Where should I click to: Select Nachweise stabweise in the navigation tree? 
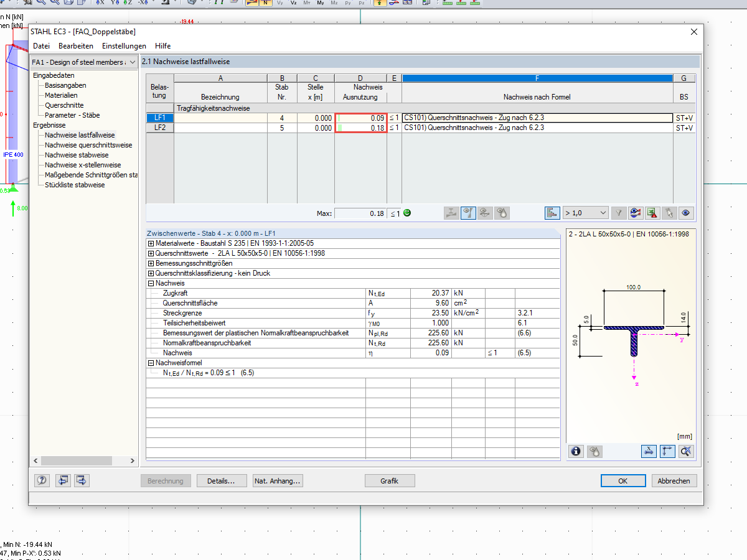(77, 155)
